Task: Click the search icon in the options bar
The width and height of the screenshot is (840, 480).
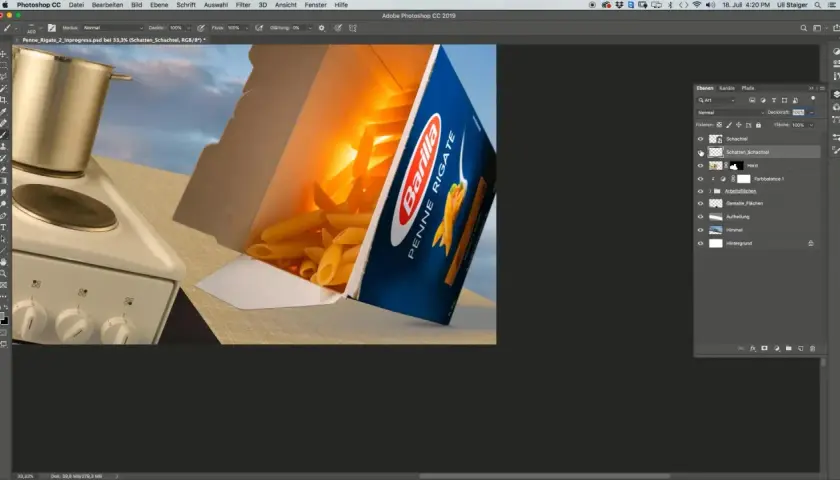Action: 804,28
